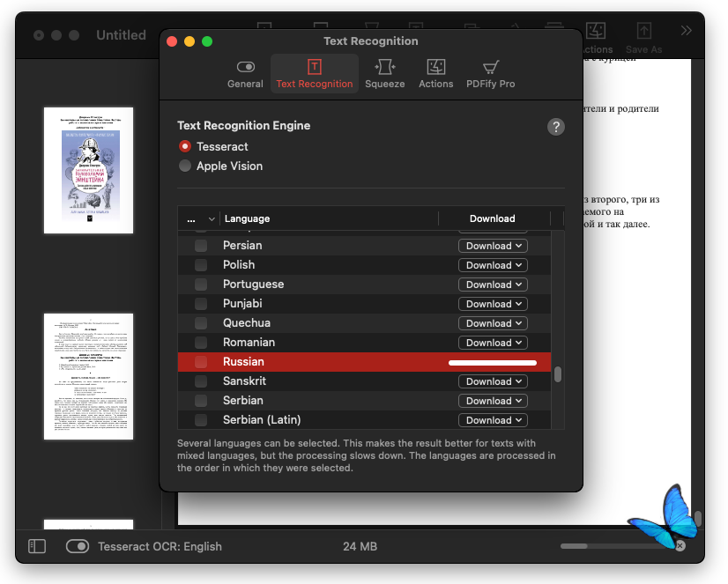Expand the Serbian (Latin) Download menu

[493, 420]
